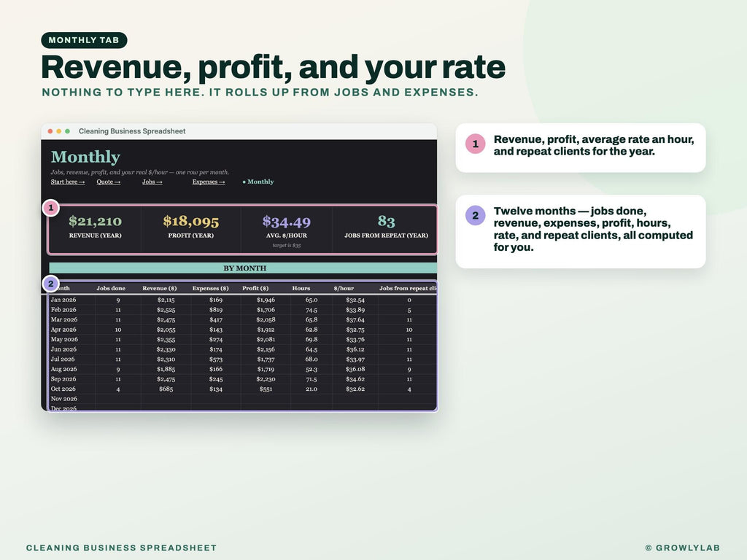
Task: Select the 'Feb 2026' row label
Action: 63,310
